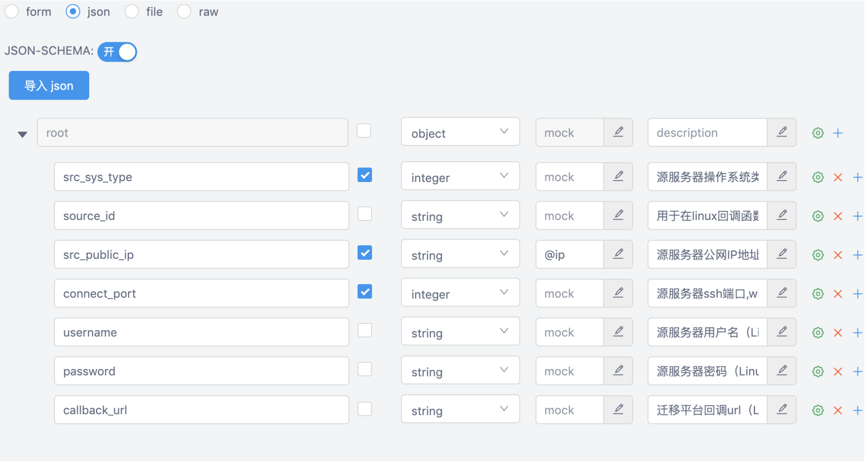868x462 pixels.
Task: Switch body type to raw
Action: tap(184, 11)
